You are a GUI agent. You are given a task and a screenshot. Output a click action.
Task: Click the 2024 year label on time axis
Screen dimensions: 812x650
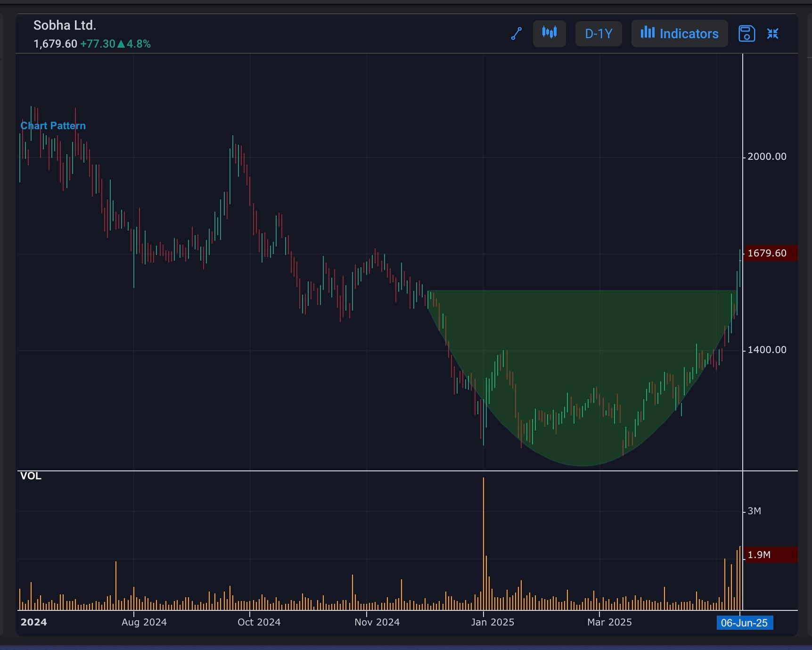(x=34, y=622)
